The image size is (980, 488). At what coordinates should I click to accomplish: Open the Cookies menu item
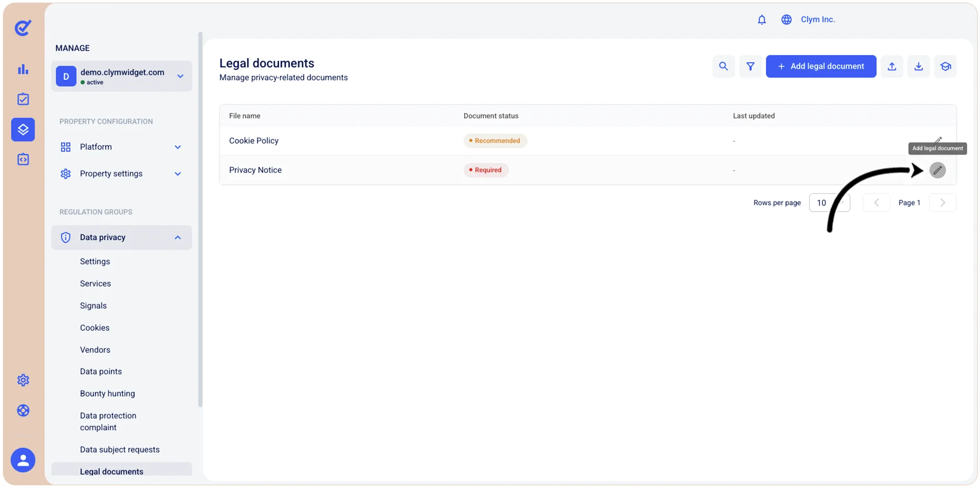click(x=95, y=328)
